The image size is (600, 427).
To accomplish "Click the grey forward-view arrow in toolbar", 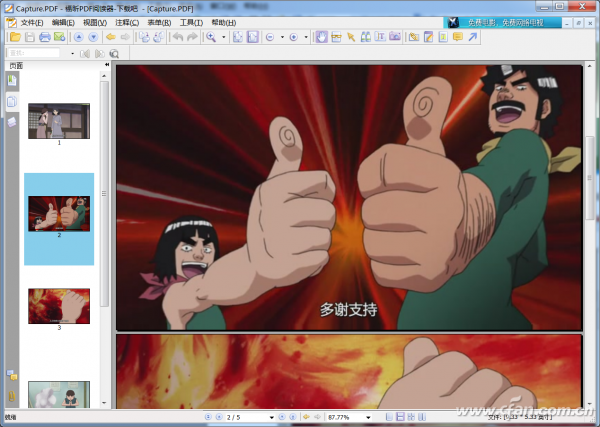I will pyautogui.click(x=126, y=37).
